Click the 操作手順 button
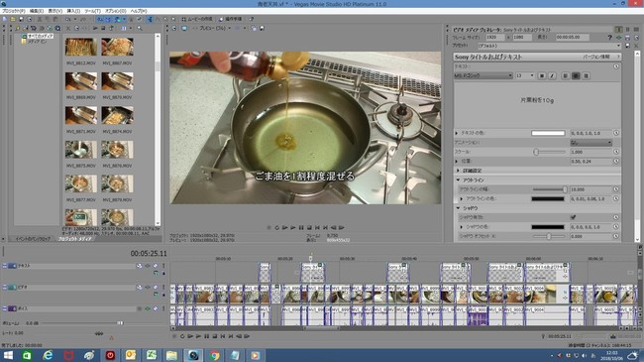 pyautogui.click(x=231, y=19)
